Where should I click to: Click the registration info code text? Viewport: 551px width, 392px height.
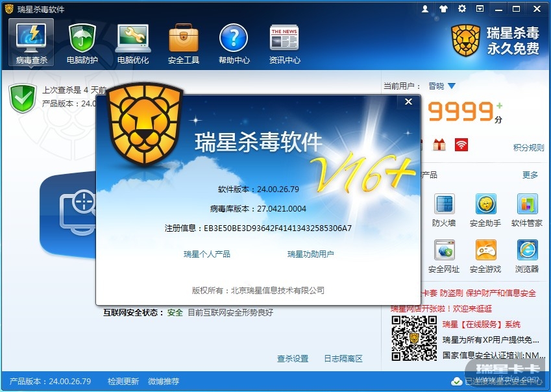point(258,228)
